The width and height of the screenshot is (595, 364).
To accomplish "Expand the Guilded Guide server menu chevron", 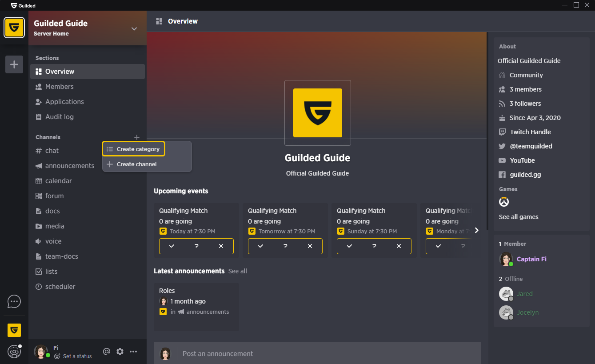I will [134, 29].
